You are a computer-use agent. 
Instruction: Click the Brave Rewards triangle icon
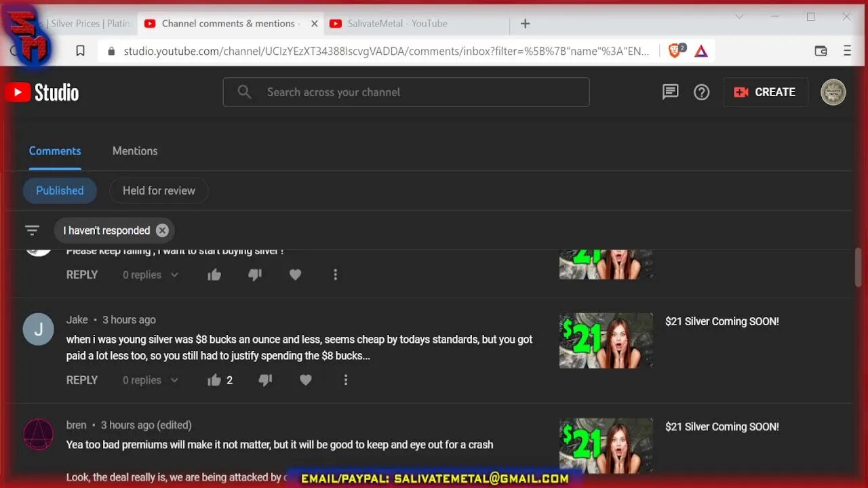(701, 51)
